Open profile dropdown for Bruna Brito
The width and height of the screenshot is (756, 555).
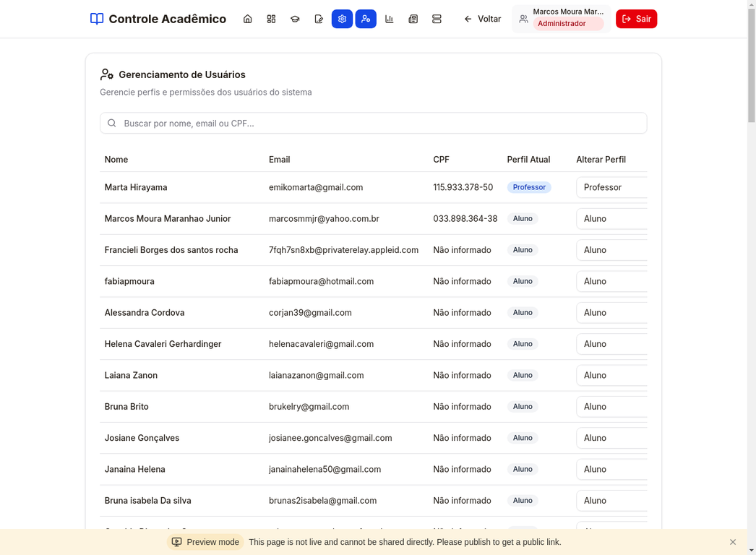click(611, 407)
